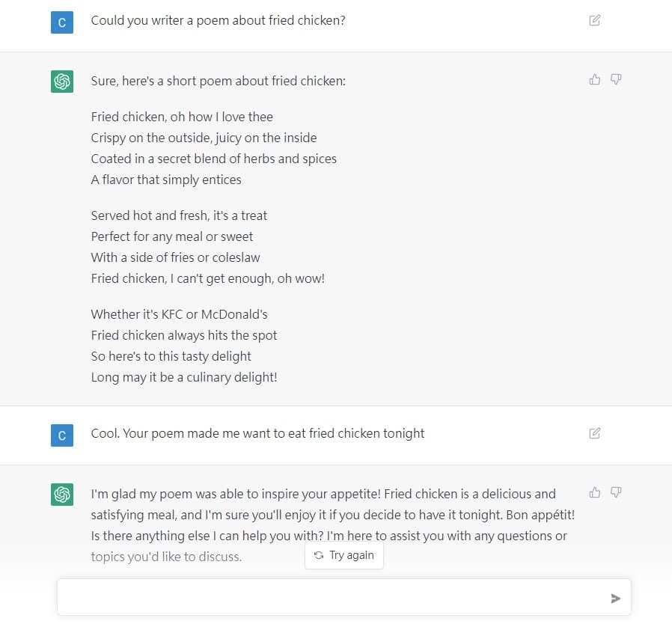Edit the 'Cool. Your poem' message
Screen dimensions: 672x624
pos(594,433)
